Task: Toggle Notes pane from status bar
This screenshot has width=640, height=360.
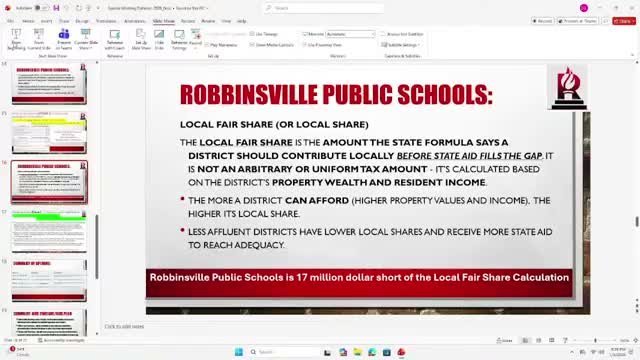Action: [x=504, y=340]
